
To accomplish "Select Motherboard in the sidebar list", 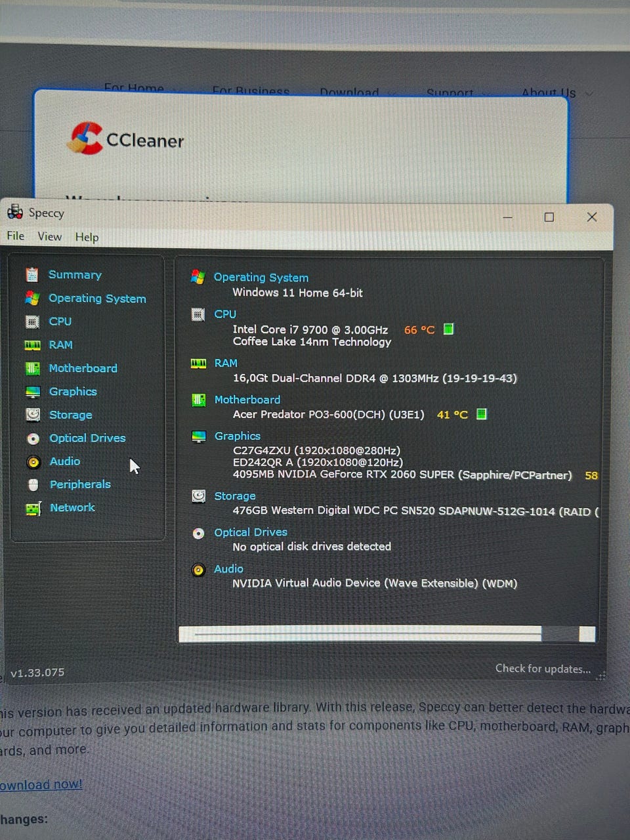I will point(83,368).
